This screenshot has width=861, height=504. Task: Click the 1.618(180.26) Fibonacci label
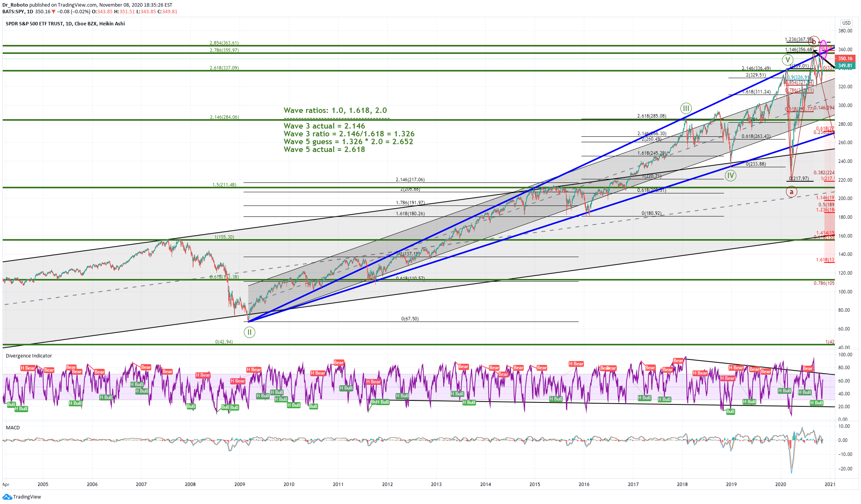pos(410,214)
